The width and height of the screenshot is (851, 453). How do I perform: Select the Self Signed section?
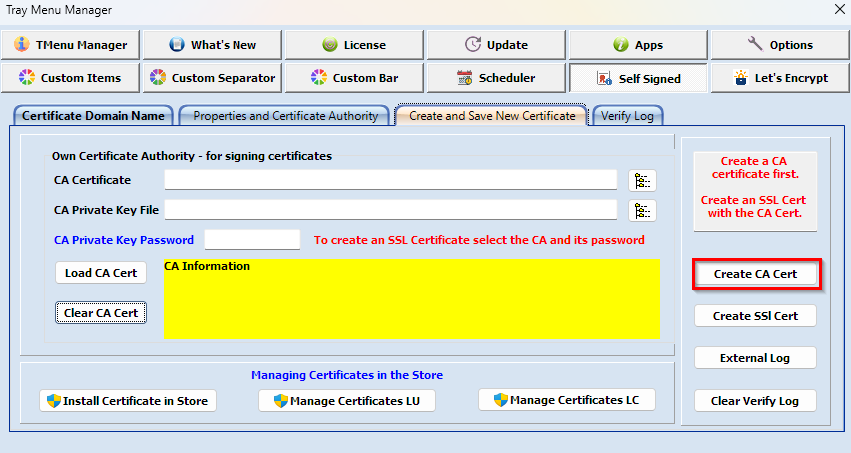pos(638,78)
